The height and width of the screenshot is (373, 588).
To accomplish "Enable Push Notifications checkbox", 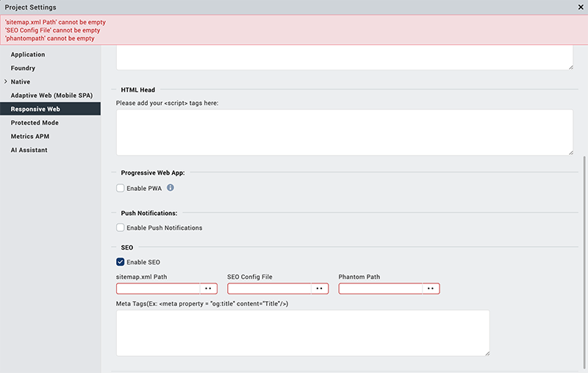I will click(121, 228).
